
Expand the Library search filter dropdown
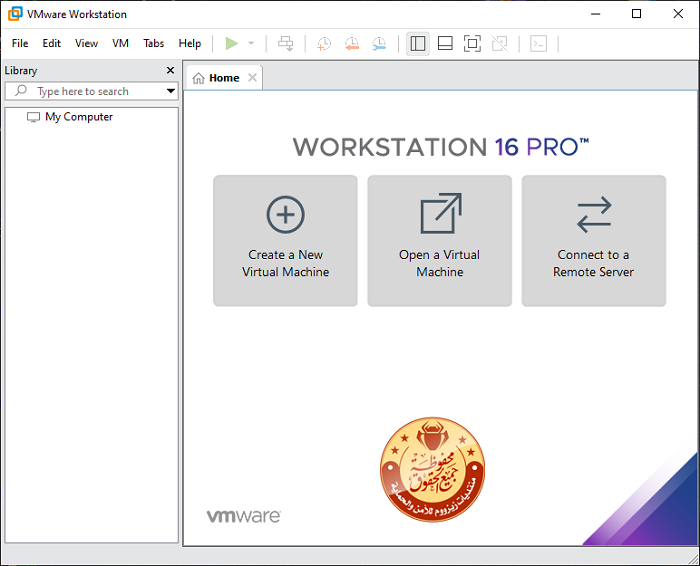[171, 91]
